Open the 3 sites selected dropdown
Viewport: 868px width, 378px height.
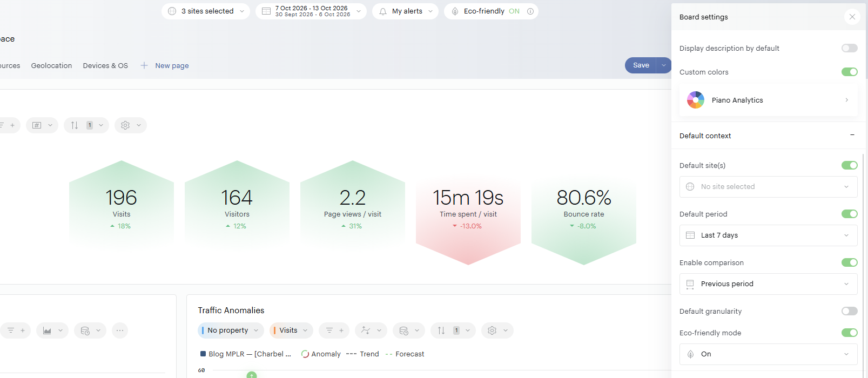(206, 11)
